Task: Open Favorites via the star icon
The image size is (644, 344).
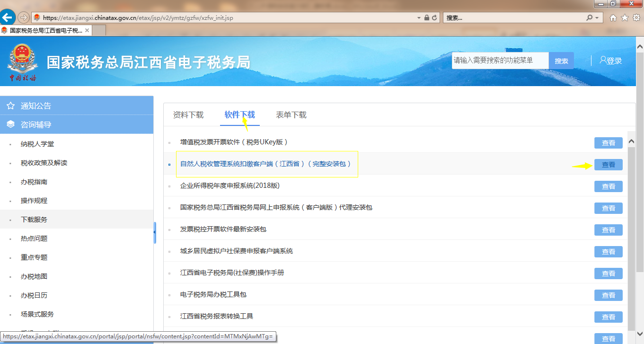Action: pos(624,17)
